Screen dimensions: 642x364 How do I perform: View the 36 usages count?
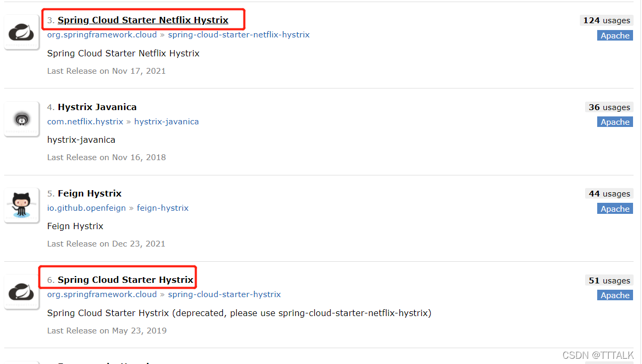609,107
